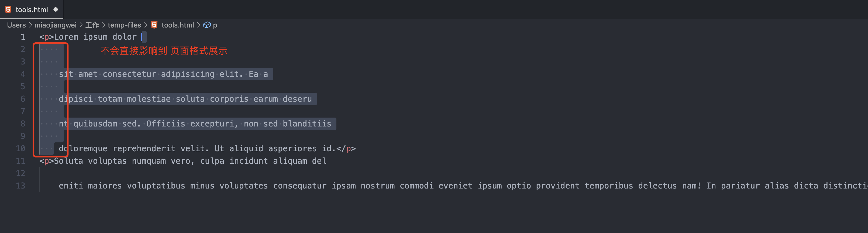868x233 pixels.
Task: Click the word 'consectetur' on line 4
Action: tap(129, 74)
